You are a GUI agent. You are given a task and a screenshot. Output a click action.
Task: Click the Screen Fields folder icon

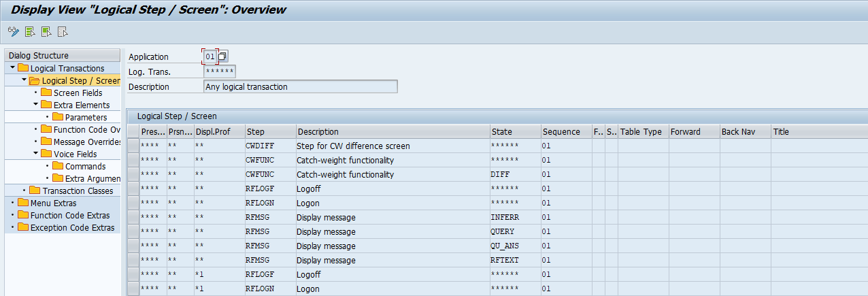[x=46, y=93]
